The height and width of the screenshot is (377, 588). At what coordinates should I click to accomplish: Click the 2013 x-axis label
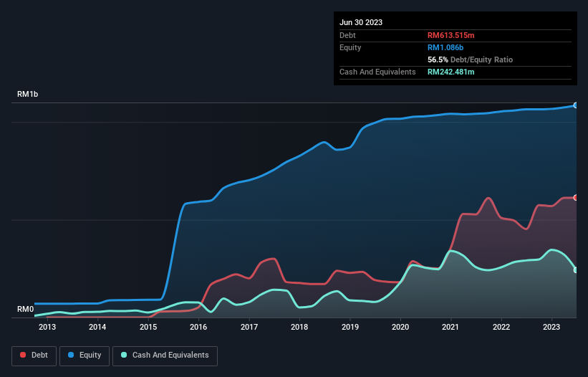47,327
